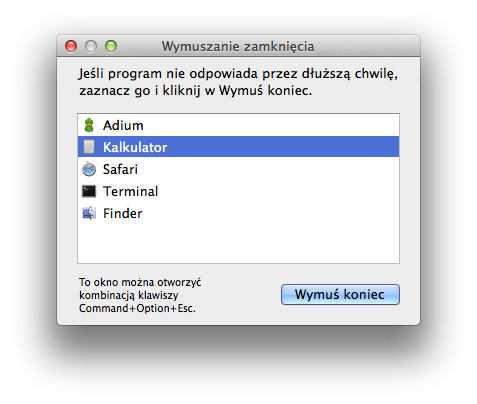Click the blank right end of Adium row
The height and width of the screenshot is (404, 477).
click(317, 125)
